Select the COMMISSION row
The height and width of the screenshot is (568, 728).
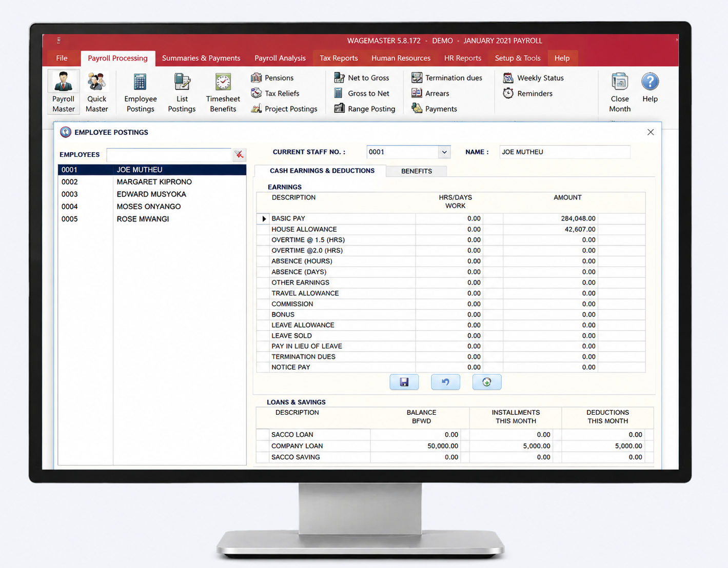point(450,304)
